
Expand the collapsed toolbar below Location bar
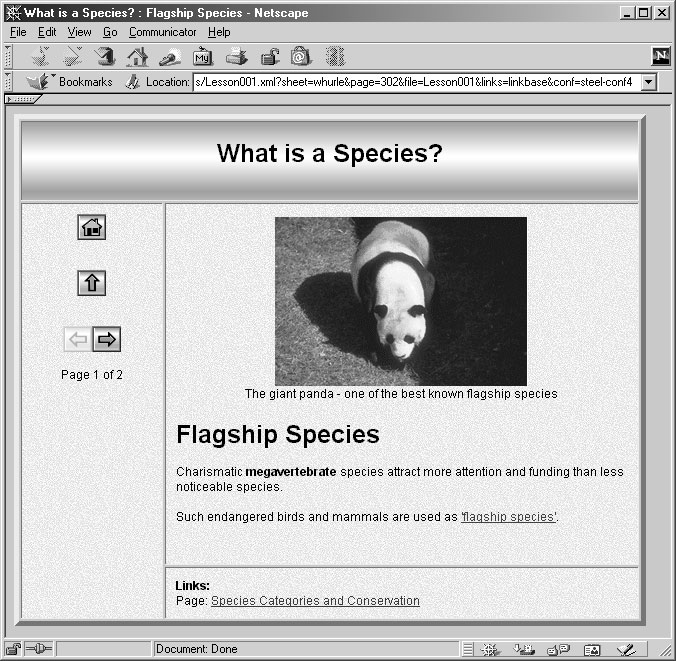(22, 99)
